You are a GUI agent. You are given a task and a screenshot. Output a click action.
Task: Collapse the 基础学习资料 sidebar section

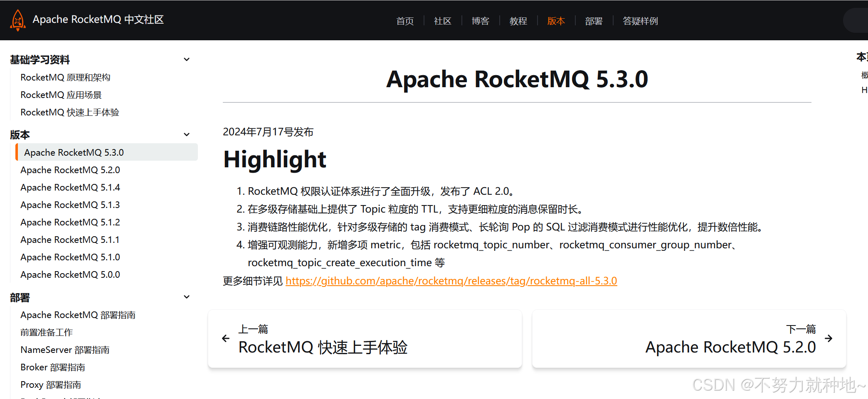tap(187, 59)
